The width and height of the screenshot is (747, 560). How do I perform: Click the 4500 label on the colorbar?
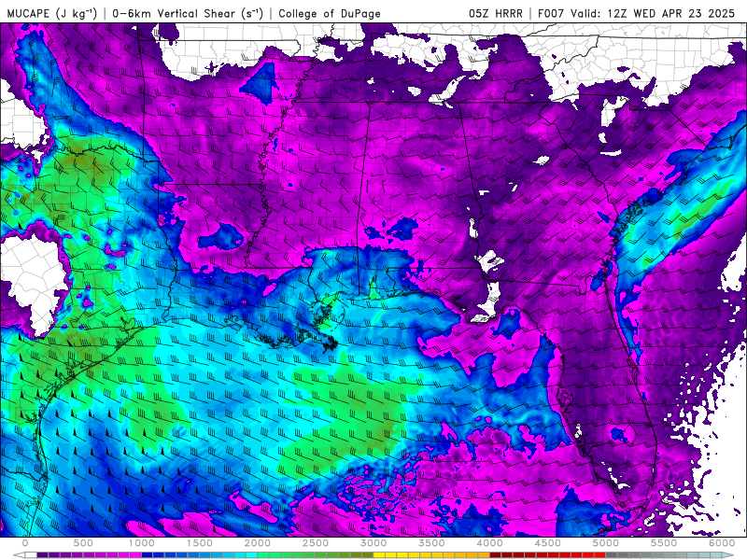(548, 543)
